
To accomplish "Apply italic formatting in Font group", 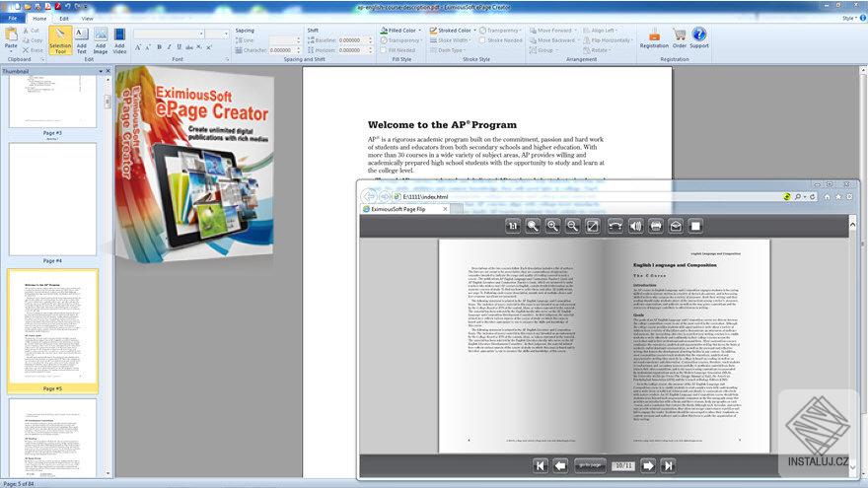I will 170,47.
